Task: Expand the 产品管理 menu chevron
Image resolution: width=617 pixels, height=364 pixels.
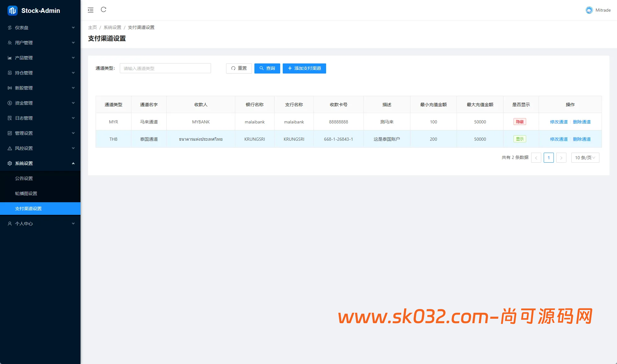Action: [73, 58]
